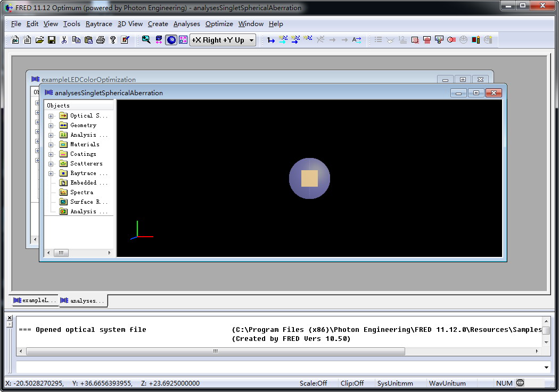The height and width of the screenshot is (392, 559).
Task: Close the output pane with its X button
Action: tap(10, 318)
